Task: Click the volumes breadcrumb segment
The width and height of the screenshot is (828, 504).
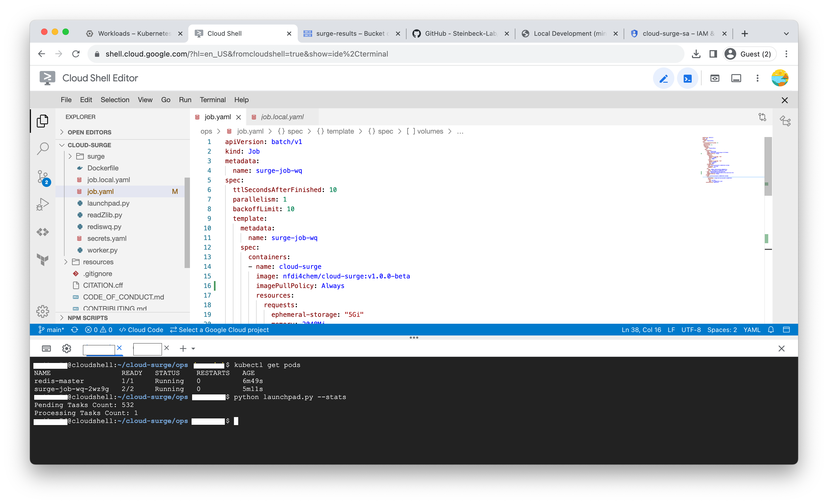Action: [425, 131]
